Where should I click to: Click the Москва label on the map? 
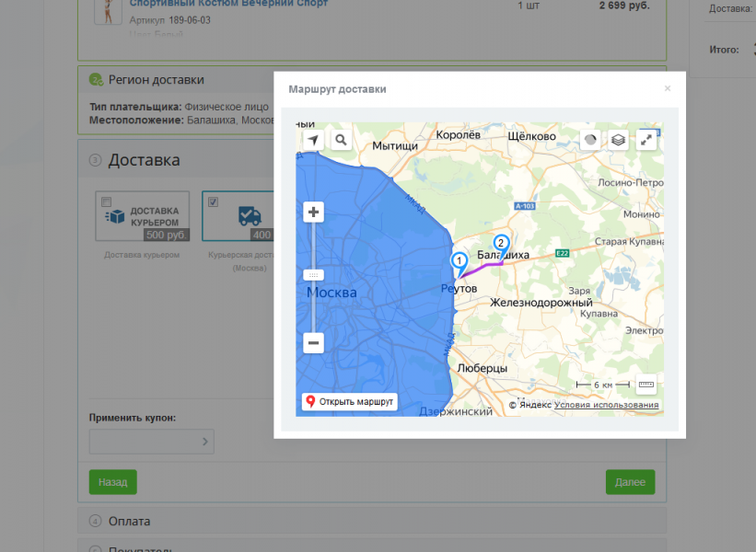pyautogui.click(x=331, y=293)
